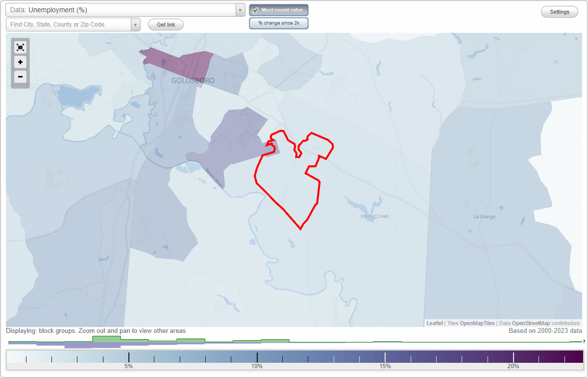Image resolution: width=588 pixels, height=378 pixels.
Task: Click the 10% mark on color scale
Action: (257, 366)
